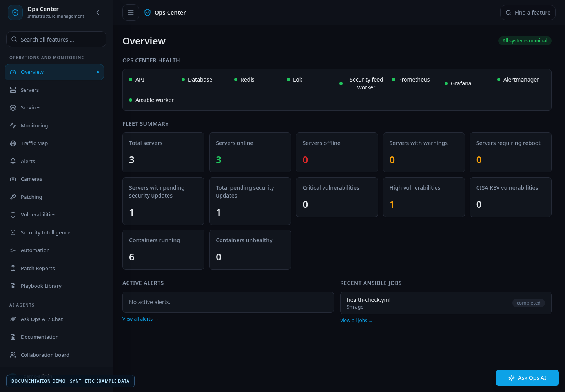Select Alerts in the sidebar
This screenshot has height=392, width=565.
click(54, 161)
